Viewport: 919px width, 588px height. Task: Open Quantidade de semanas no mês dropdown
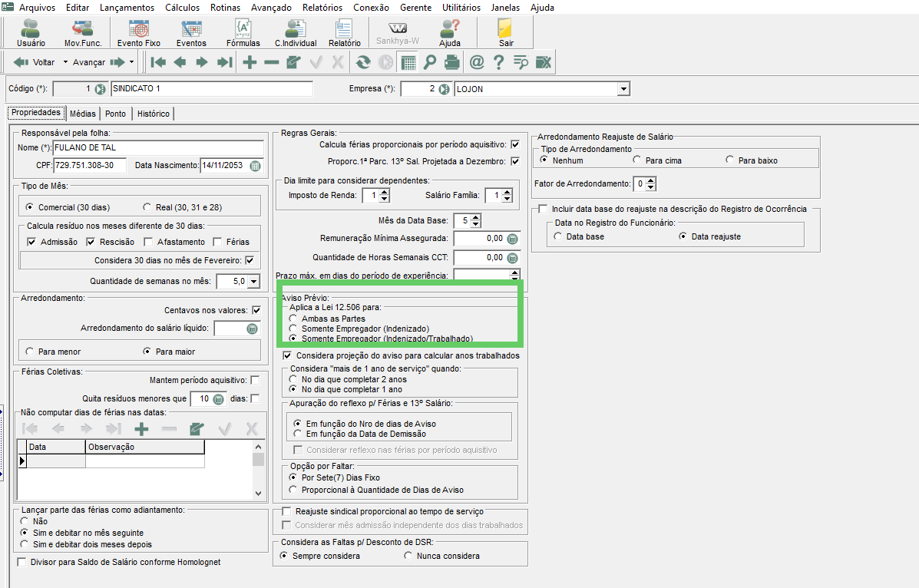coord(253,282)
